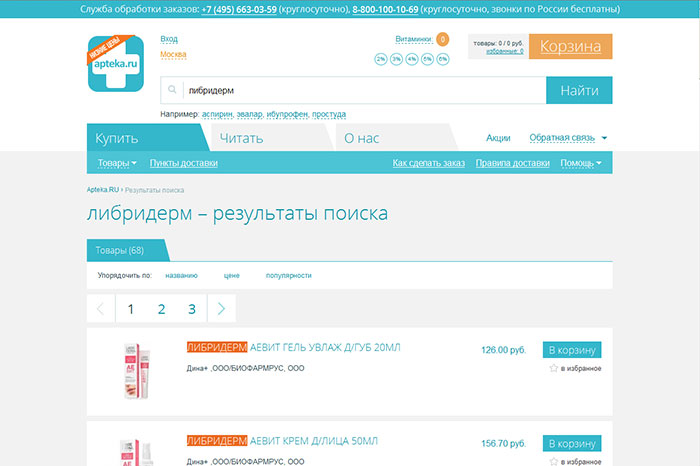Open the Корзина cart button

pos(571,46)
